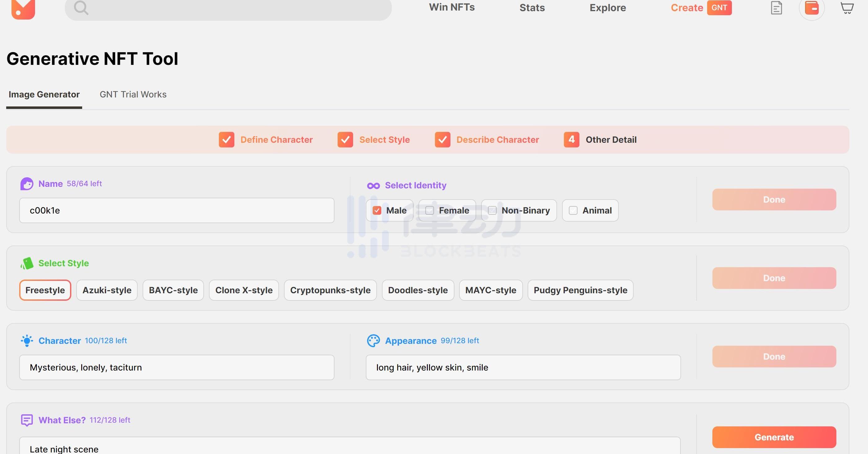Image resolution: width=868 pixels, height=454 pixels.
Task: Check the Animal identity checkbox
Action: pyautogui.click(x=573, y=210)
